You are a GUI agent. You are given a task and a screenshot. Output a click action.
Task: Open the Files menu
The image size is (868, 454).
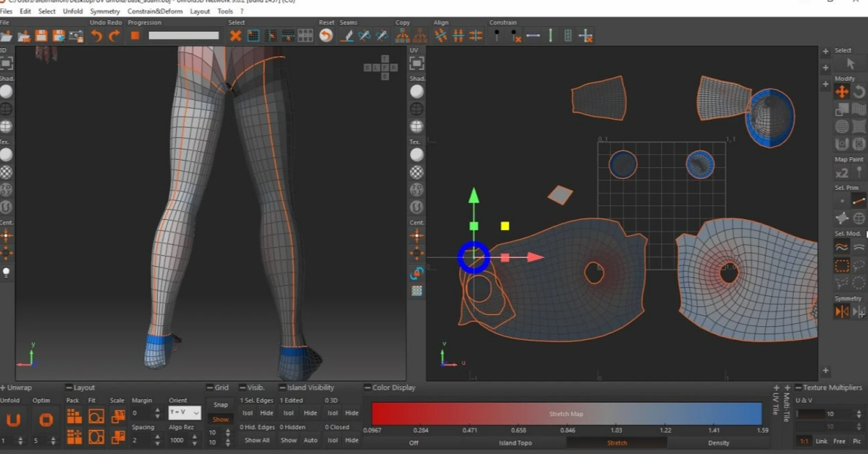6,11
